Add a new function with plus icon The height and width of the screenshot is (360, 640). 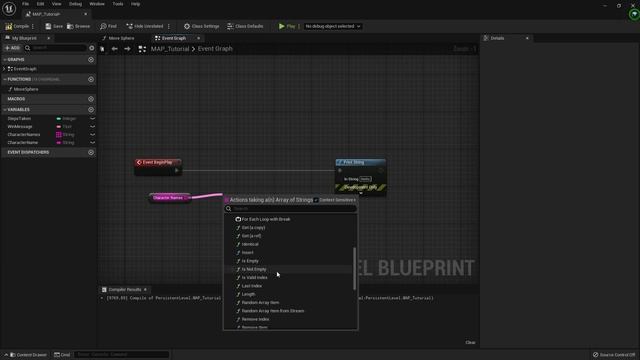91,79
